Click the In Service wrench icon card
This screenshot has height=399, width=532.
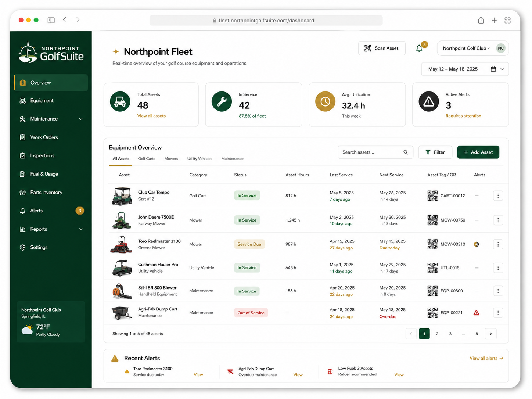(222, 101)
